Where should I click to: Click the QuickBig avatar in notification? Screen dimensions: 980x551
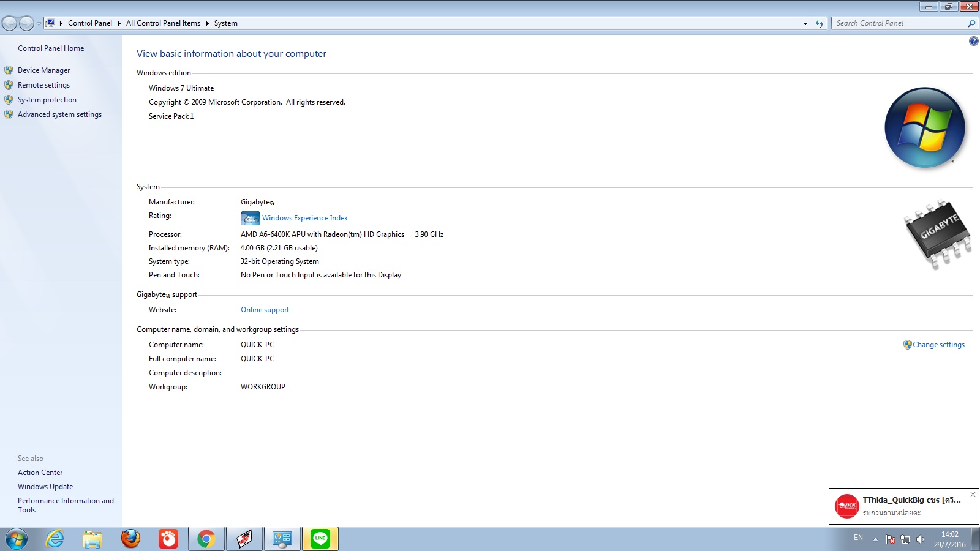[x=847, y=506]
